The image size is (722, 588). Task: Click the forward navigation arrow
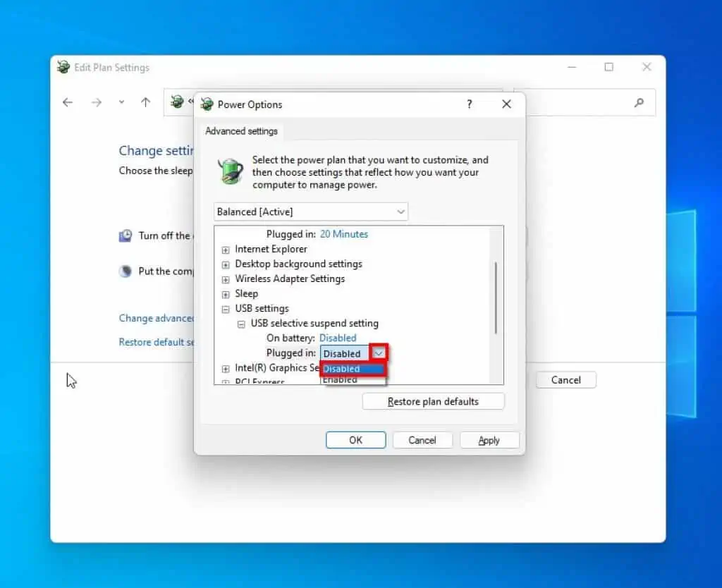pos(97,102)
